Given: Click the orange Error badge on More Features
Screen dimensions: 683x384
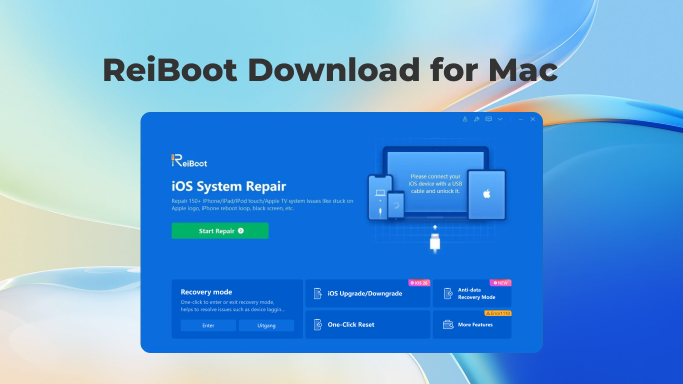Looking at the screenshot, I should tap(498, 313).
